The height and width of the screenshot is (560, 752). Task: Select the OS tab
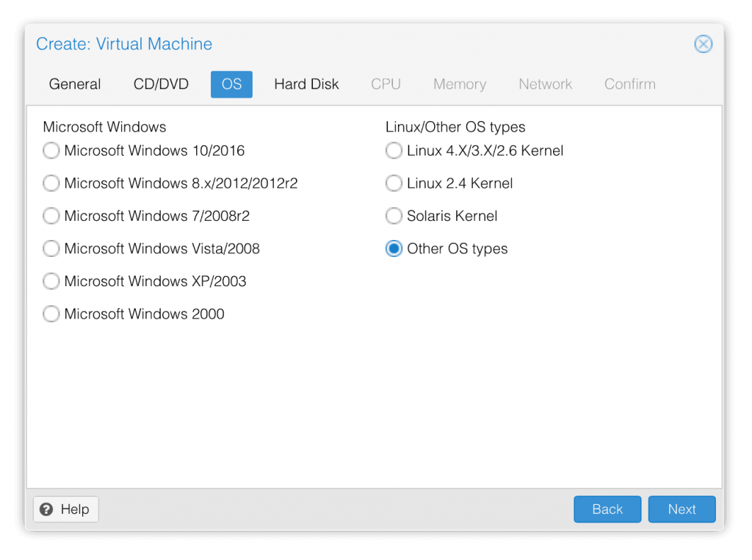point(231,84)
